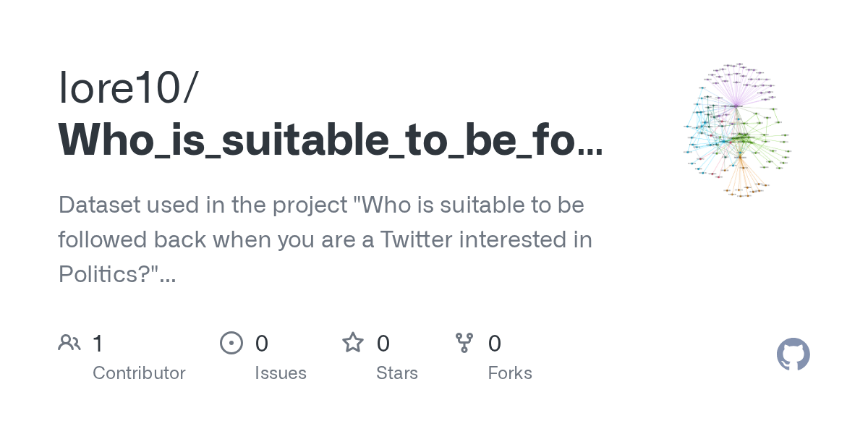
Task: Open the GitHub logo
Action: tap(793, 354)
